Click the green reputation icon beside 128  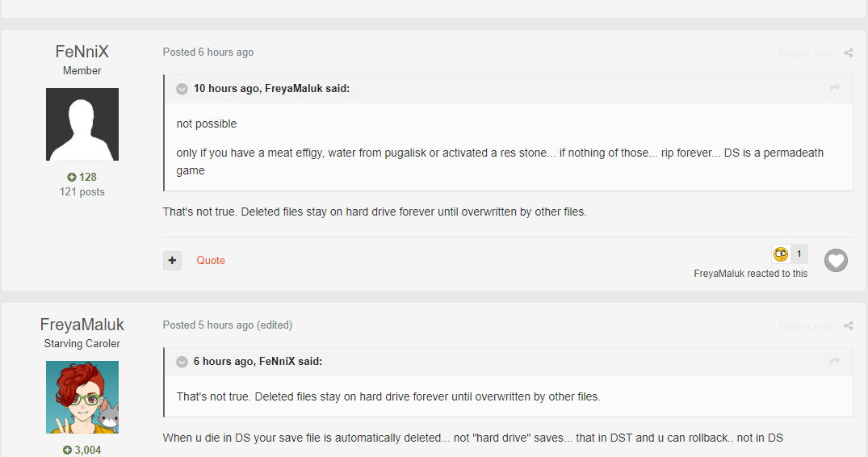(x=72, y=177)
